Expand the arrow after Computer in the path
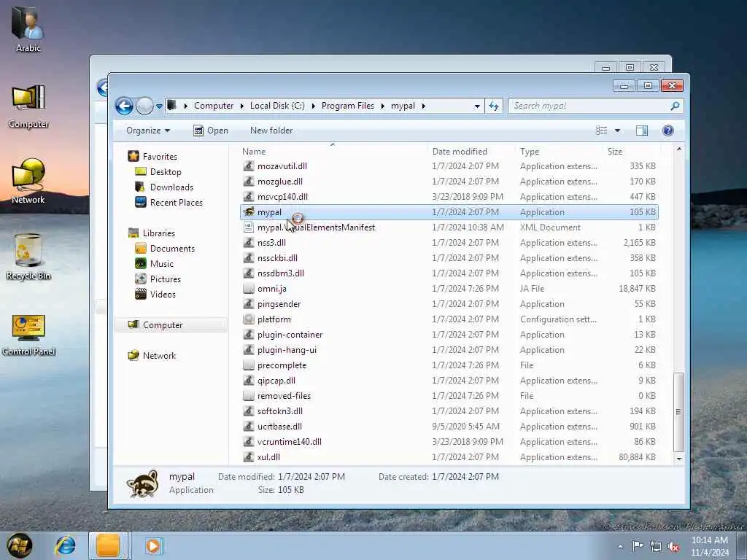The width and height of the screenshot is (747, 560). pos(241,106)
